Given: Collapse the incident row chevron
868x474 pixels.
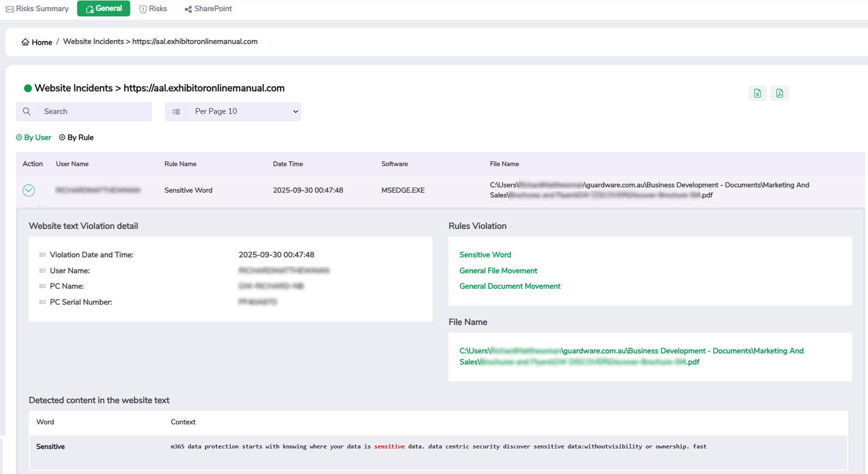Looking at the screenshot, I should pyautogui.click(x=28, y=190).
